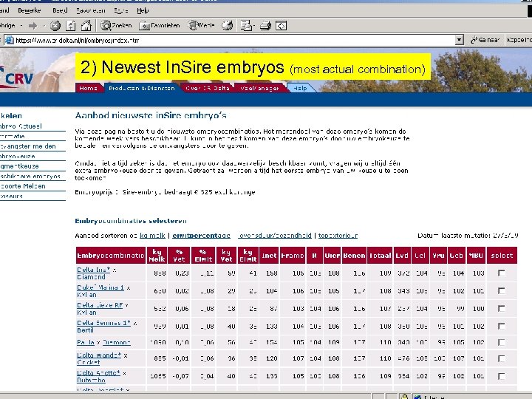
Task: Open the Media toolbar button
Action: coord(202,25)
